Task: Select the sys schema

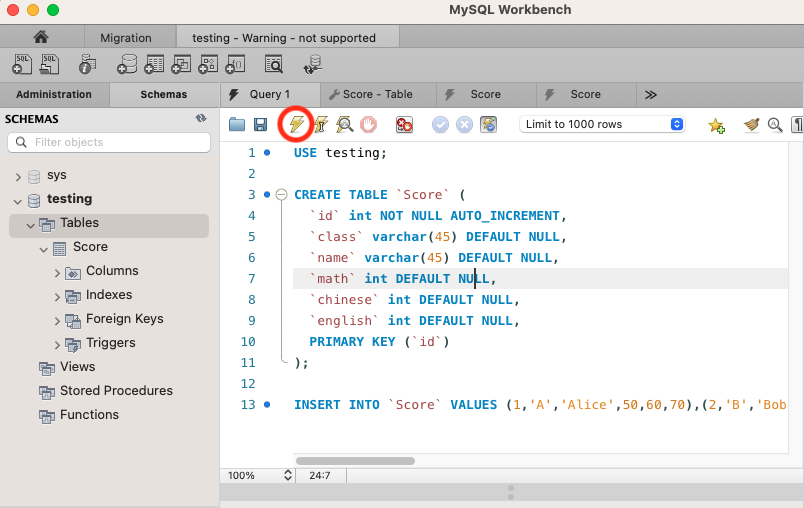Action: [x=56, y=175]
